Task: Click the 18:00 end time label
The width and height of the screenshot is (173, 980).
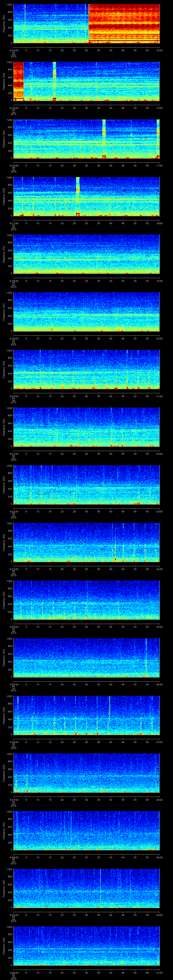Action: 160,223
